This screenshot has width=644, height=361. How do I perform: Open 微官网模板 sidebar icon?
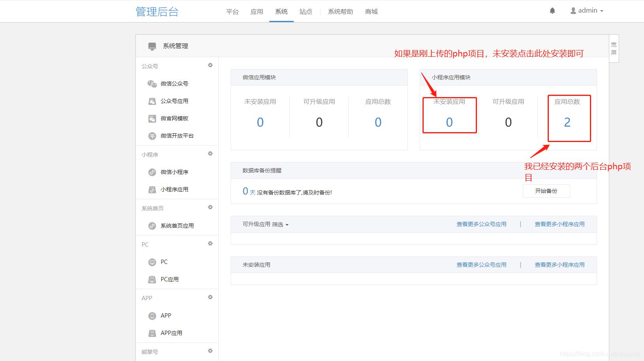152,119
